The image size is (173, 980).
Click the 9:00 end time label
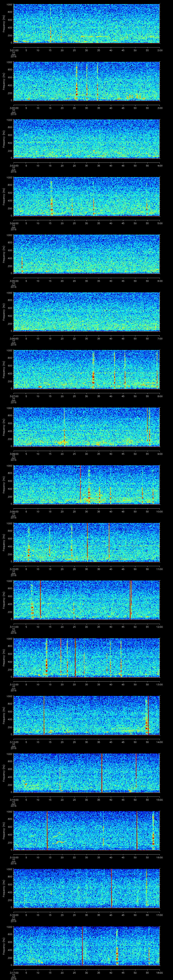pyautogui.click(x=160, y=454)
